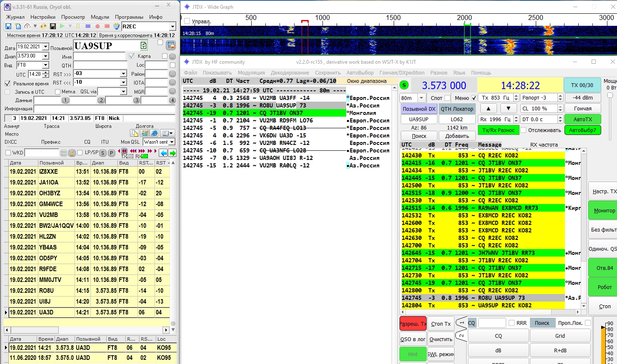Click the red record circle icon
Screen dimensions: 617x364
coord(97,26)
